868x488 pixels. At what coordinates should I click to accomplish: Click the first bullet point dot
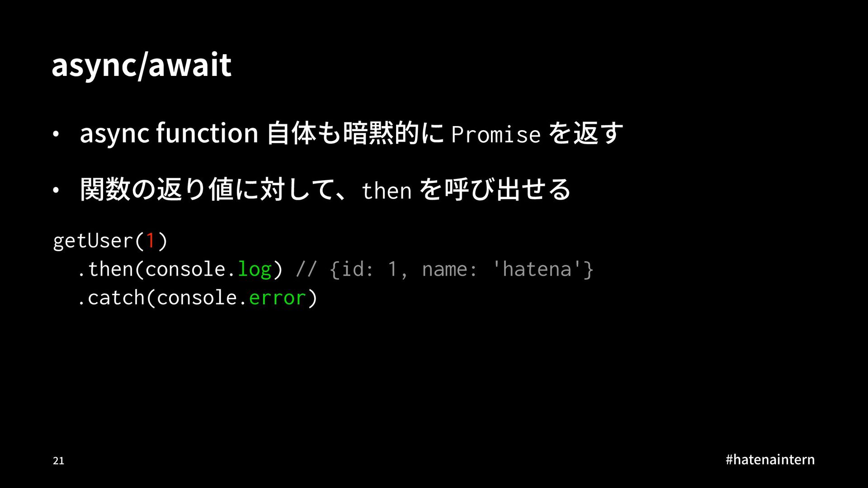coord(55,135)
